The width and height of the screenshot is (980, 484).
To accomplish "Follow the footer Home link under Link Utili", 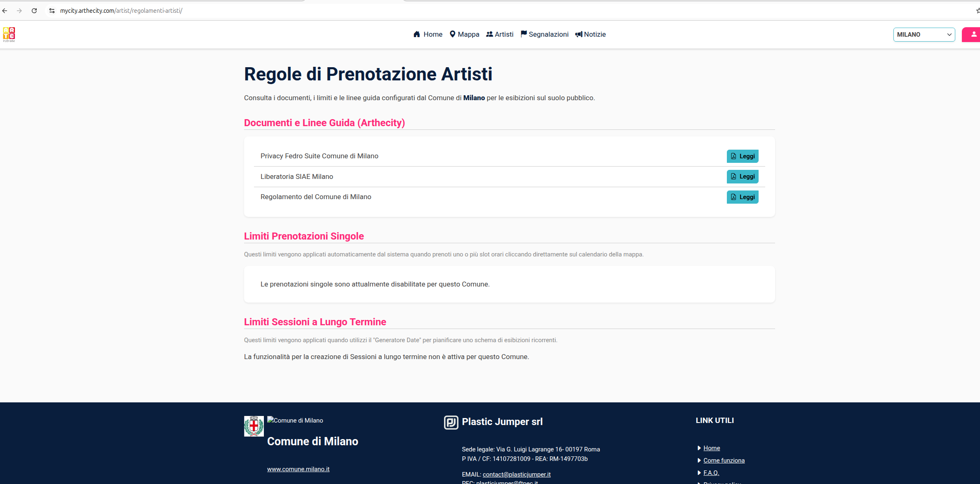I will [x=712, y=448].
